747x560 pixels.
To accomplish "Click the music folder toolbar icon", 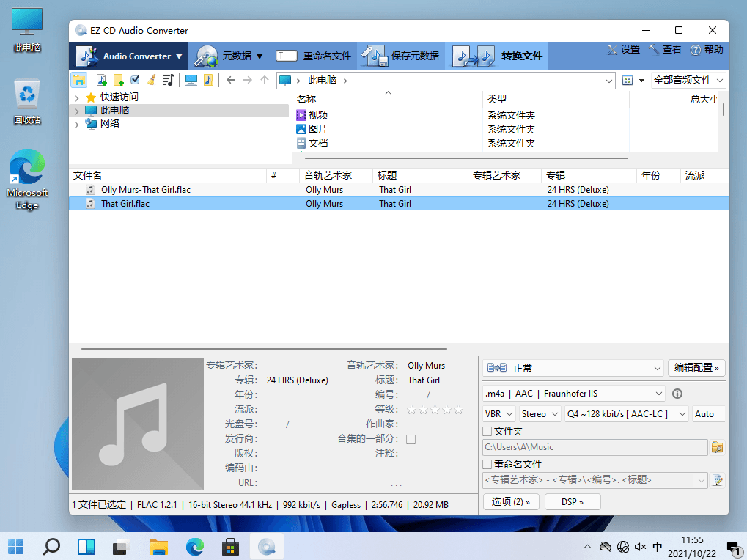I will pos(208,80).
